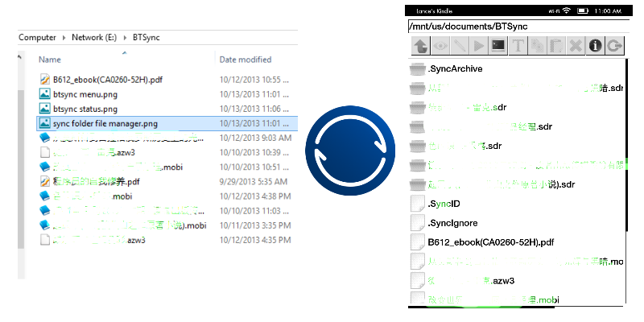Click the X delete icon in Kindle toolbar
This screenshot has height=322, width=644.
(x=576, y=46)
